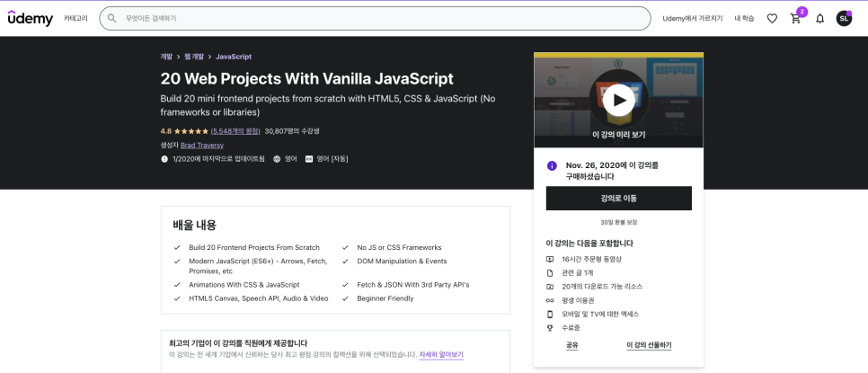The image size is (868, 373).
Task: Click the downloadable resources icon
Action: [550, 287]
